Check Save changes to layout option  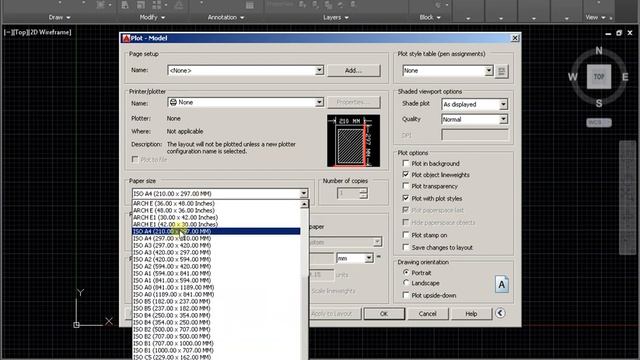coord(406,247)
